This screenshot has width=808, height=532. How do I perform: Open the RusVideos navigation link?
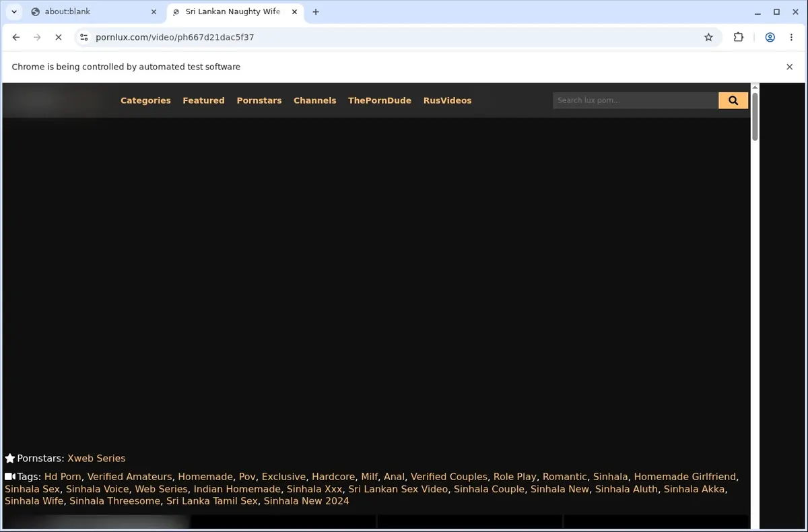pyautogui.click(x=447, y=100)
